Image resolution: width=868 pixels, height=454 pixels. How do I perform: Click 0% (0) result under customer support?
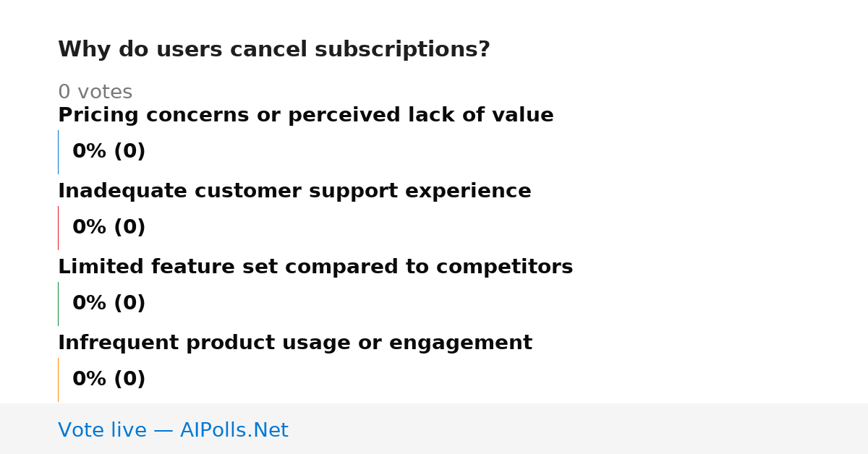coord(109,228)
